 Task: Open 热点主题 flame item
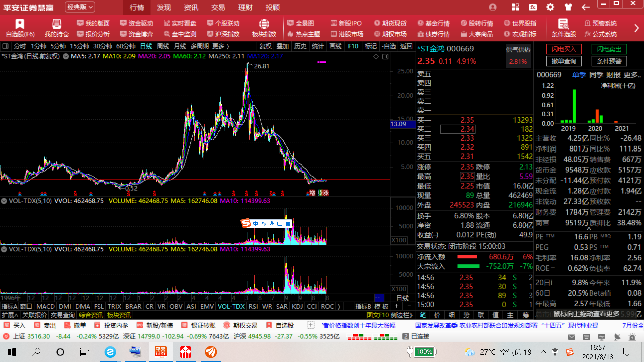[x=304, y=34]
